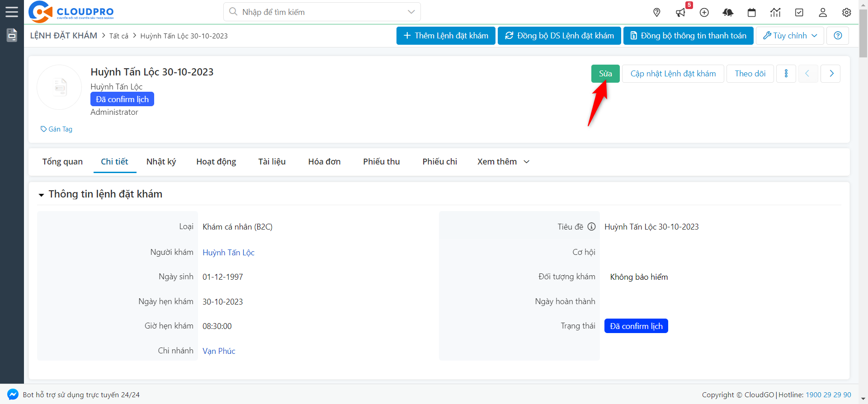Open the Vạn Phúc branch link
The height and width of the screenshot is (404, 868).
pyautogui.click(x=219, y=351)
